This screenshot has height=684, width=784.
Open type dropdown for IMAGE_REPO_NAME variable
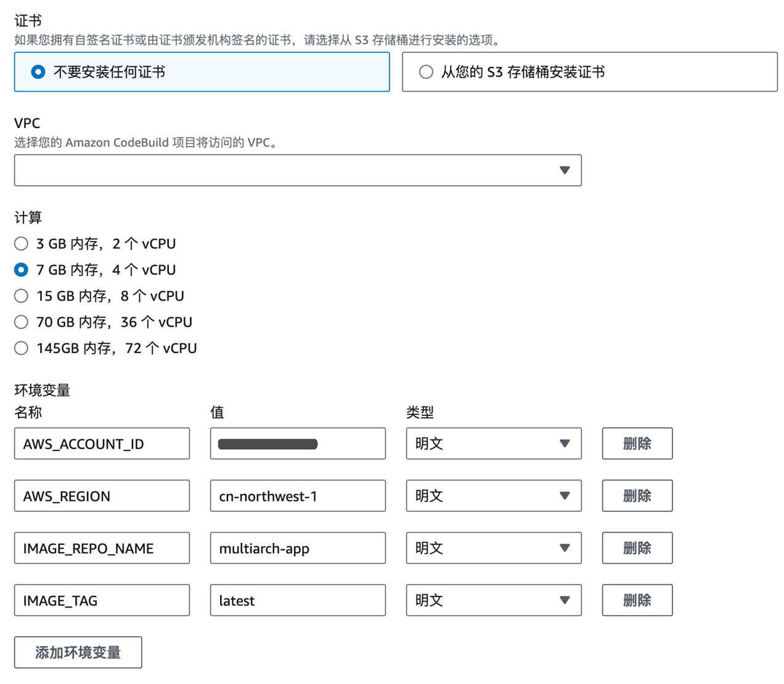click(x=493, y=548)
